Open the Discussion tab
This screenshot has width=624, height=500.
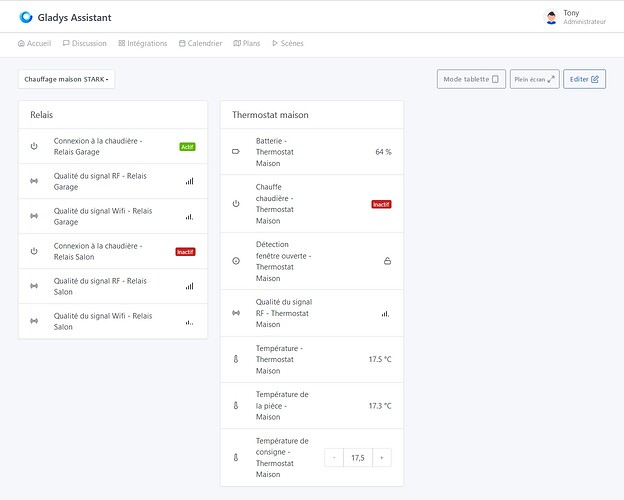tap(85, 43)
